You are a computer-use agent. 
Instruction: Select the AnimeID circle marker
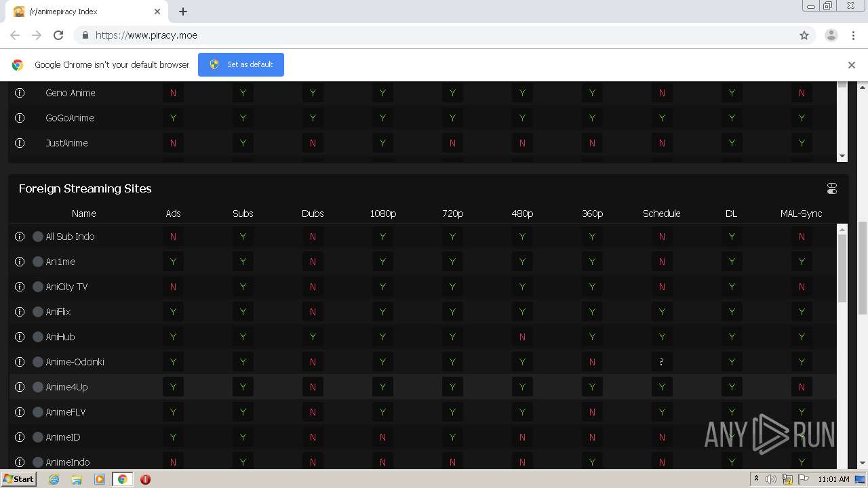coord(38,437)
